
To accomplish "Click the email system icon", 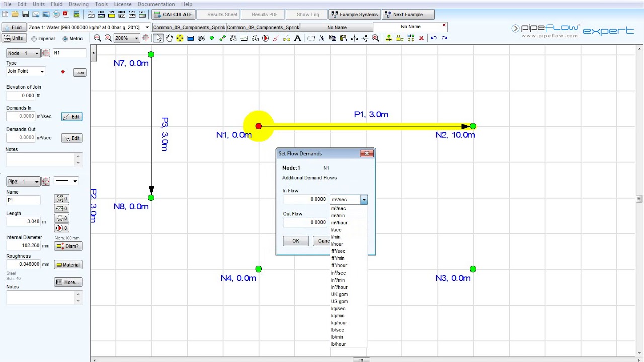I will [36, 14].
